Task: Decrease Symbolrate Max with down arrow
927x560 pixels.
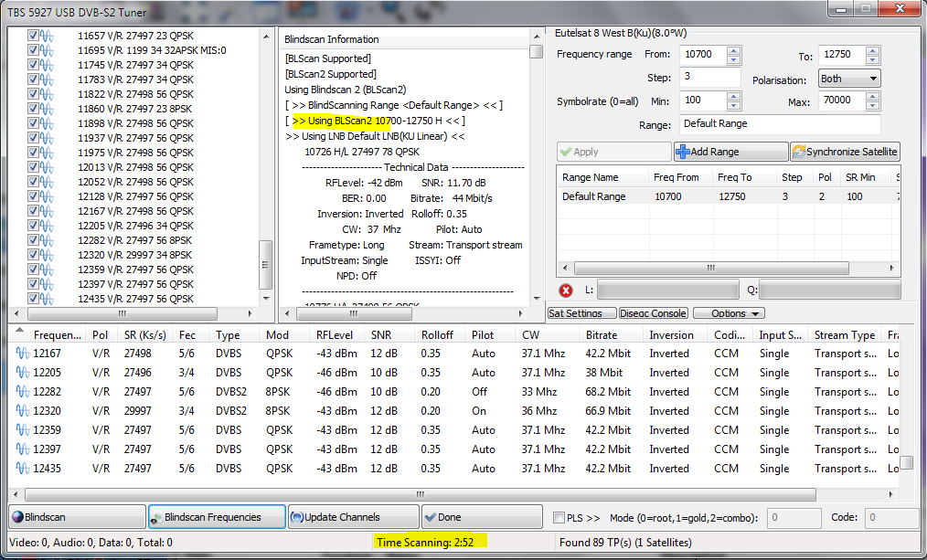Action: pyautogui.click(x=873, y=106)
